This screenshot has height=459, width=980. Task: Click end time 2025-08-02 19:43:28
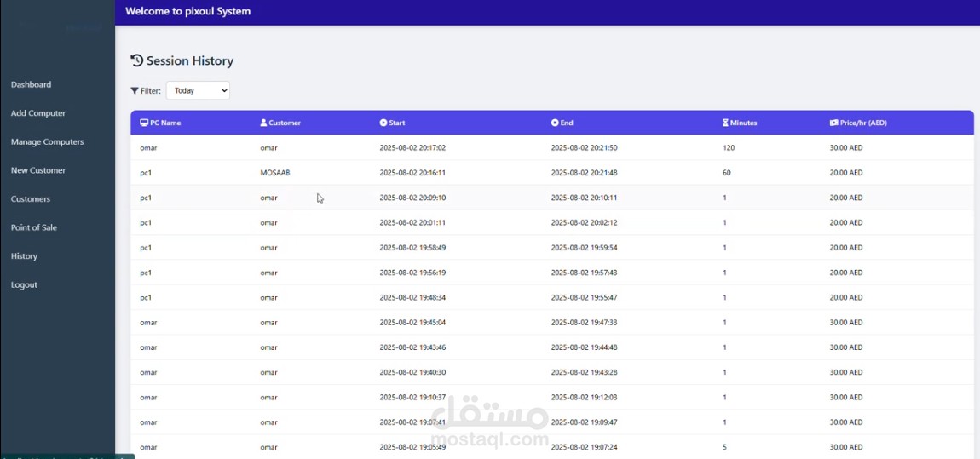[585, 373]
